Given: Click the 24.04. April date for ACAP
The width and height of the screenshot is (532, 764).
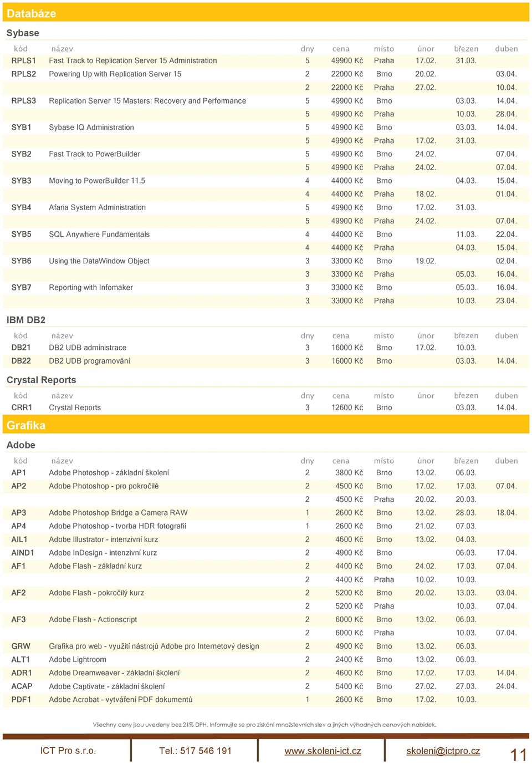Looking at the screenshot, I should coord(507,686).
